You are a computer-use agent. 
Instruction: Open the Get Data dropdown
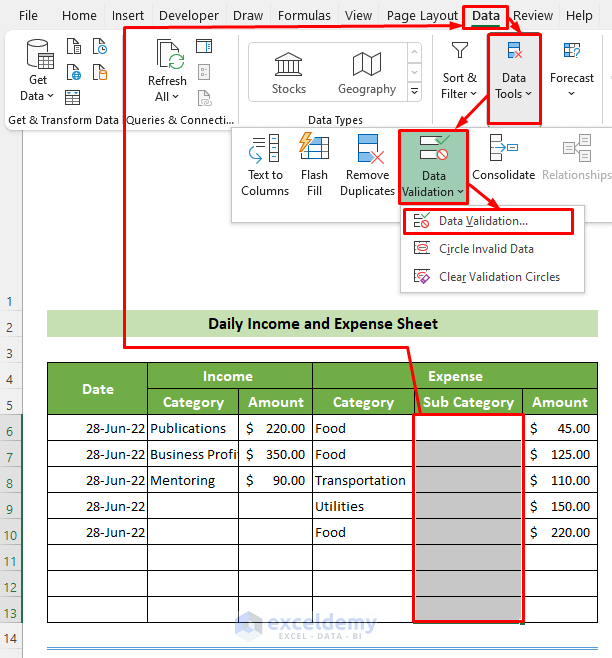[37, 70]
